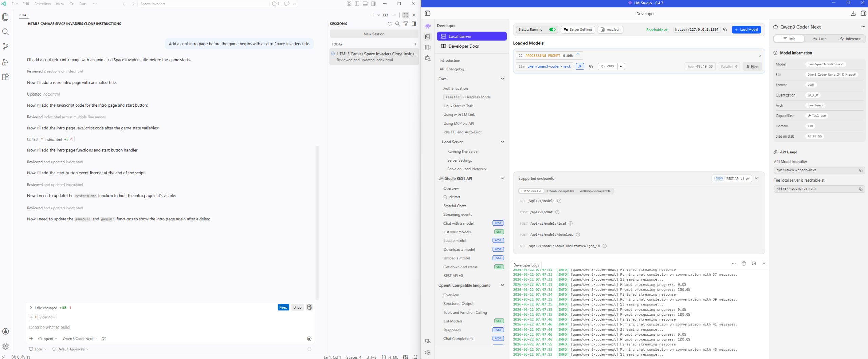Viewport: 868px width, 359px height.
Task: Open the Selection menu
Action: (x=42, y=4)
